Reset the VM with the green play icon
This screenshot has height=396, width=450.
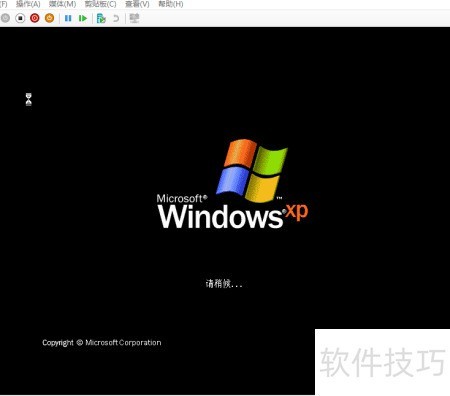tap(83, 18)
